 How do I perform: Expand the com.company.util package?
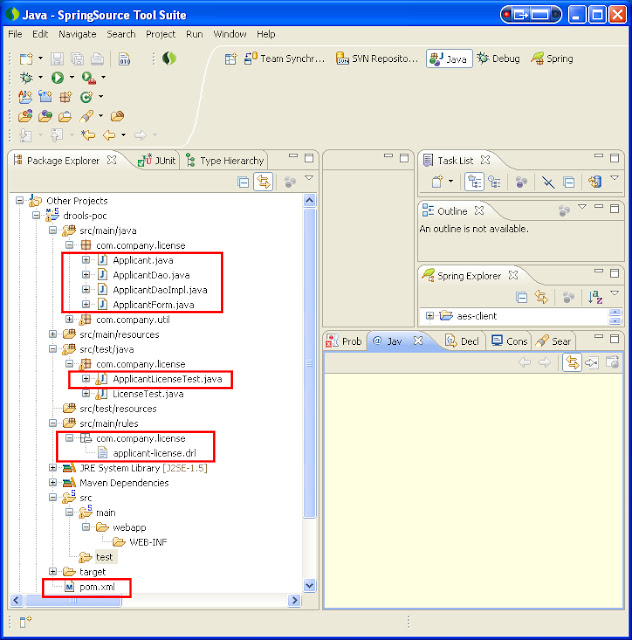point(69,319)
